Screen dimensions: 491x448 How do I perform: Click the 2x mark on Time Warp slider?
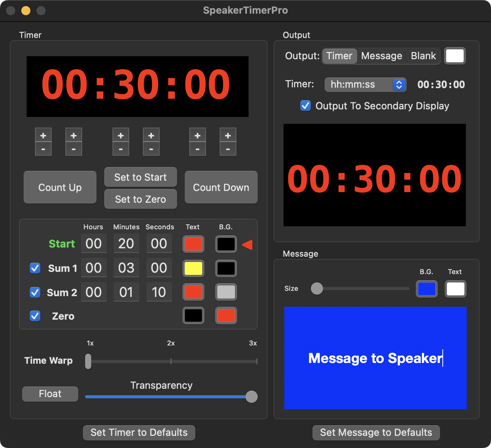point(171,361)
